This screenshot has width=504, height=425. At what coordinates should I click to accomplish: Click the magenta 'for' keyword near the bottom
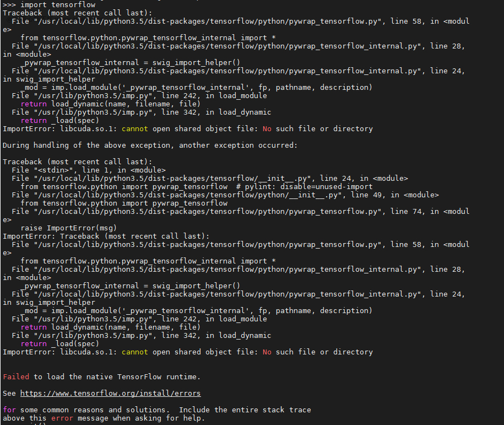pyautogui.click(x=9, y=410)
